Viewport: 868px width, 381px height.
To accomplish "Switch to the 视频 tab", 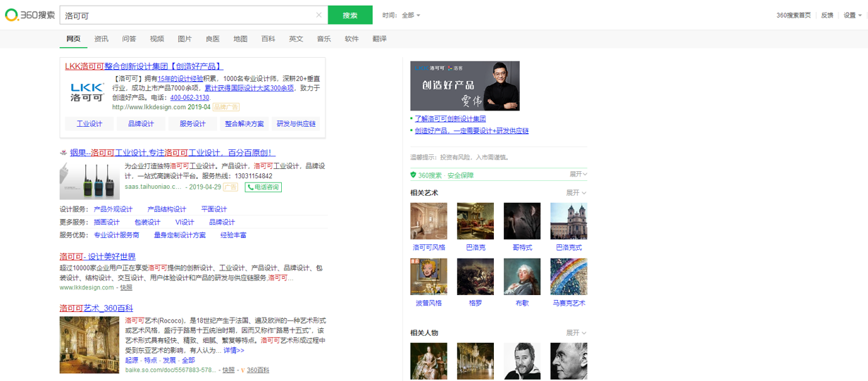I will (157, 39).
